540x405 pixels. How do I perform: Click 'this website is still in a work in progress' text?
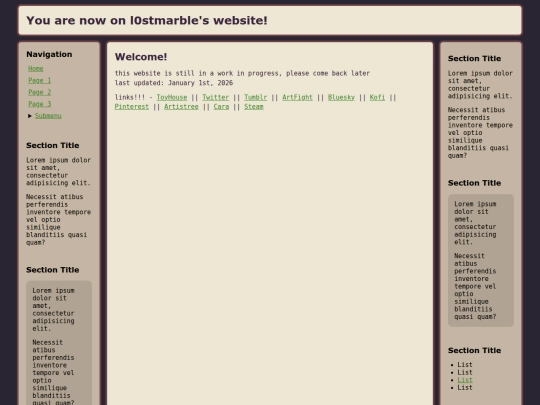click(x=198, y=73)
